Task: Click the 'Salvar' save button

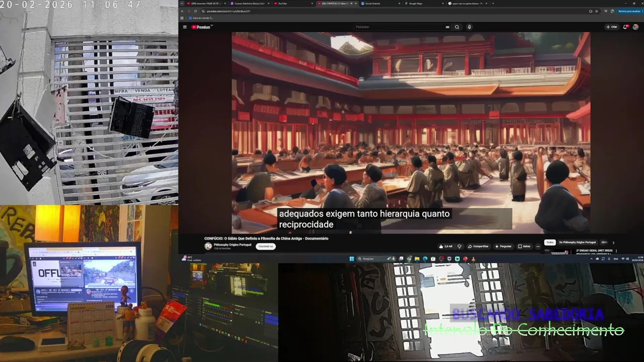Action: [524, 246]
